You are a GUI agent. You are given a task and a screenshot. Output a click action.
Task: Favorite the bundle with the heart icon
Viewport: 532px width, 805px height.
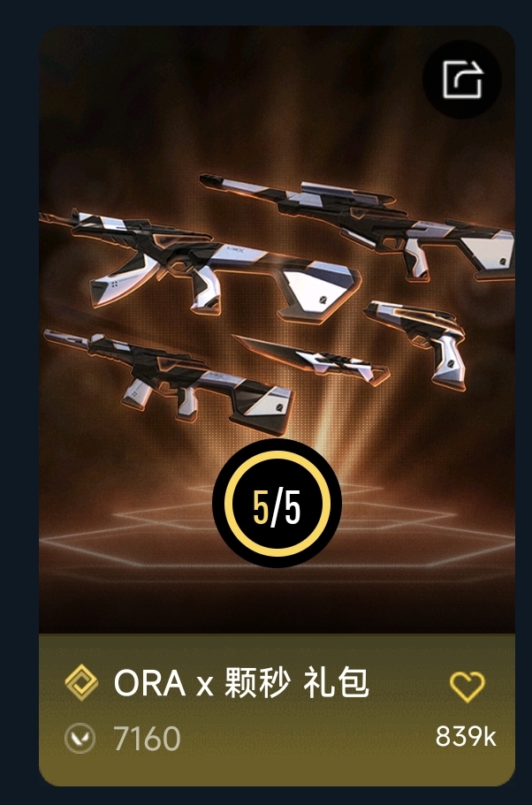(x=467, y=686)
